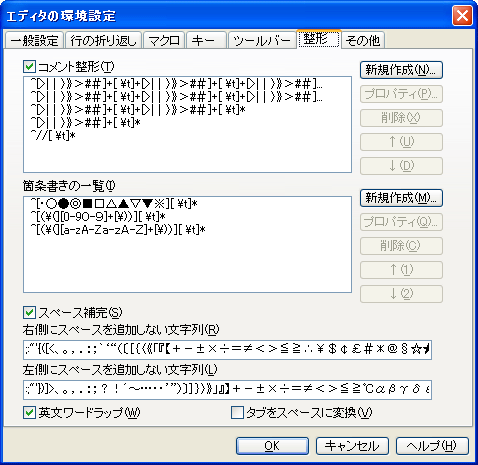
Task: Click the move down ↓(2) button
Action: [x=401, y=294]
